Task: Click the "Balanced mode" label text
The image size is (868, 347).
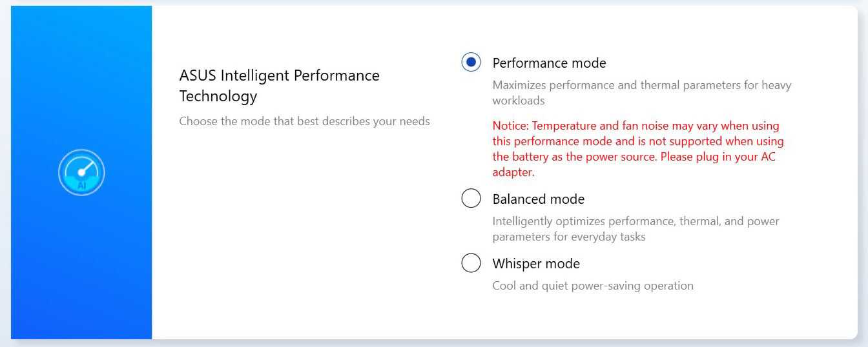Action: 538,199
